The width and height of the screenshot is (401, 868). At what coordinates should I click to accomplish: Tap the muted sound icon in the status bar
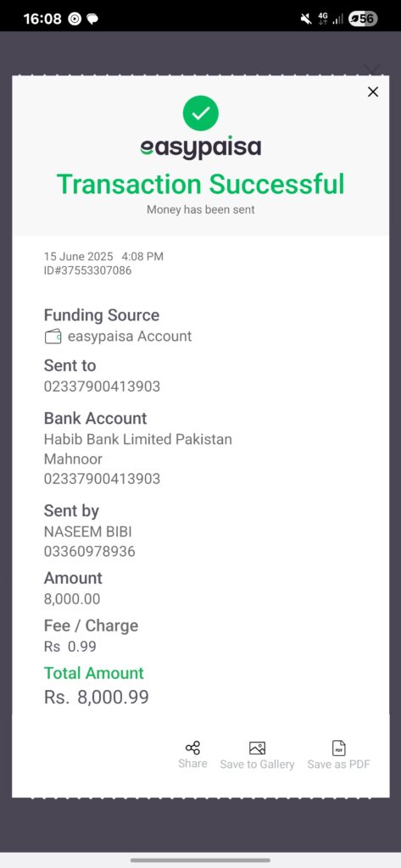[305, 19]
